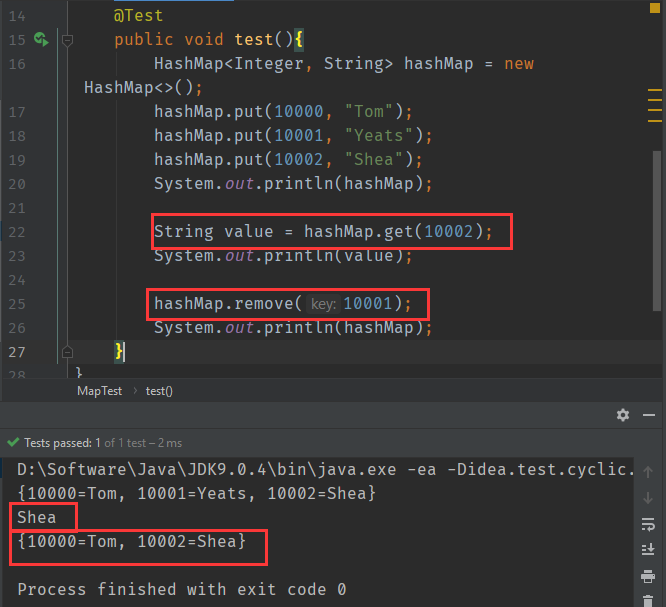The height and width of the screenshot is (607, 666).
Task: Click the @Test annotation on line 14
Action: pos(138,16)
